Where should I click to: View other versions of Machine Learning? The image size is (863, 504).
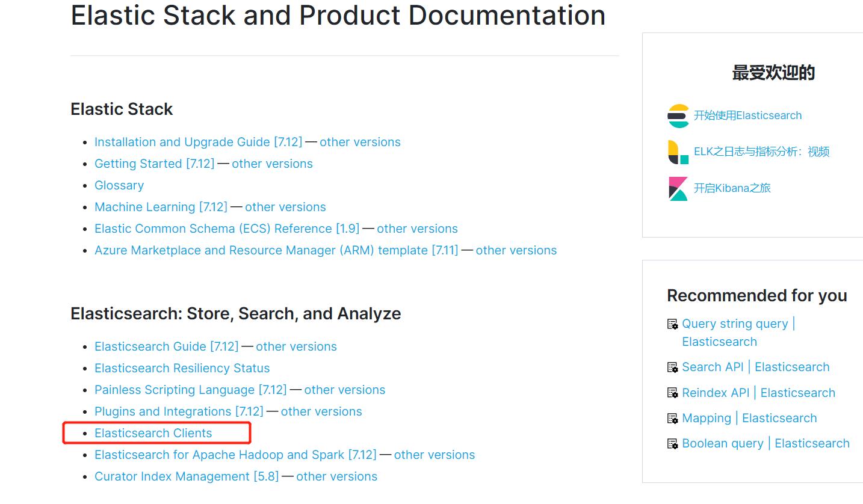coord(285,207)
